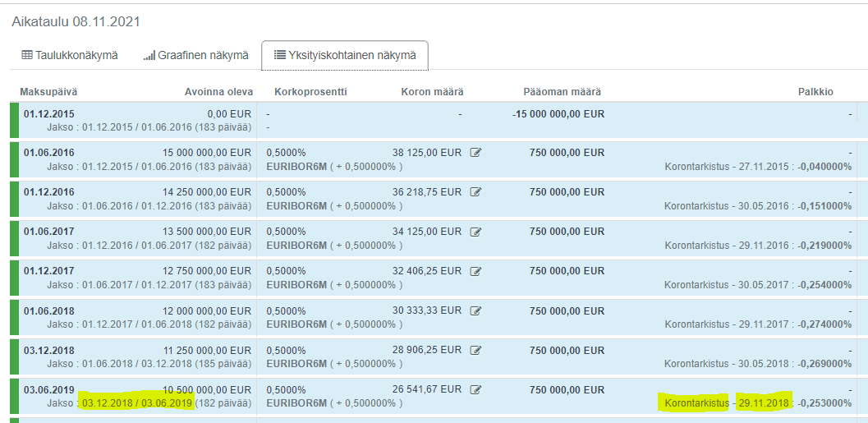Edit interest amount 32 406,25 EUR
Image resolution: width=868 pixels, height=423 pixels.
tap(475, 271)
